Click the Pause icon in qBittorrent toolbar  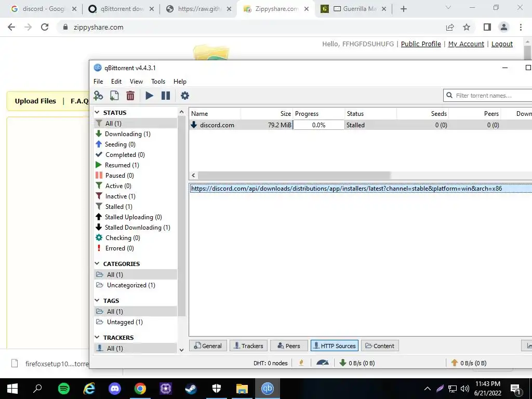tap(166, 96)
